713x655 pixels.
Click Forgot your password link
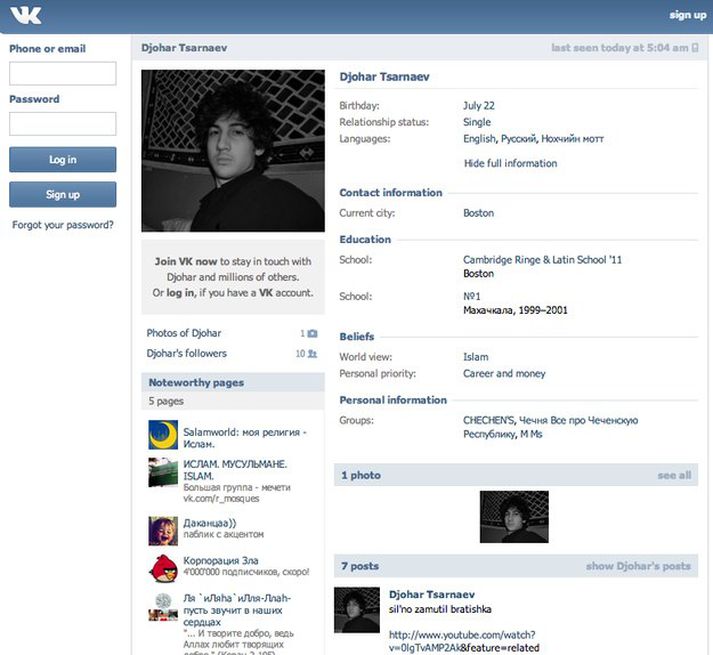[x=63, y=225]
